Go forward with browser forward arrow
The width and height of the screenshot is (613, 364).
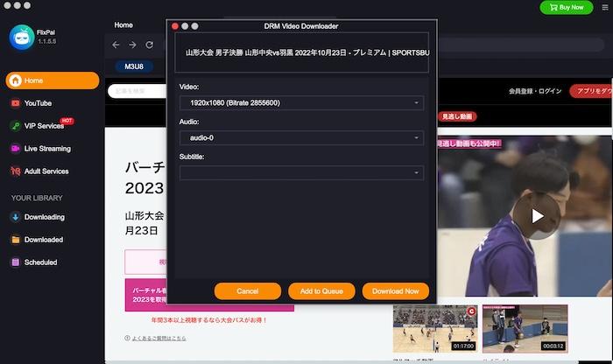click(x=132, y=45)
